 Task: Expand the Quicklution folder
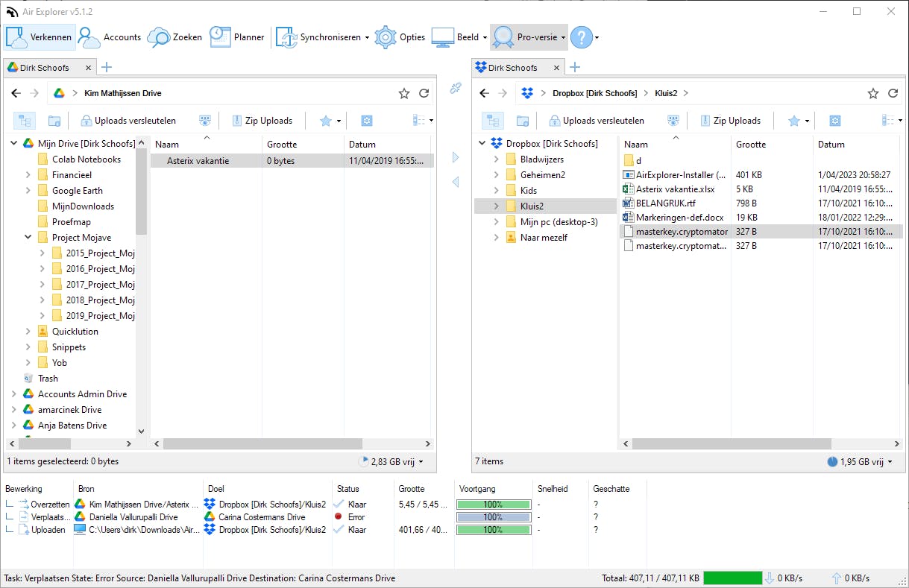[x=28, y=331]
